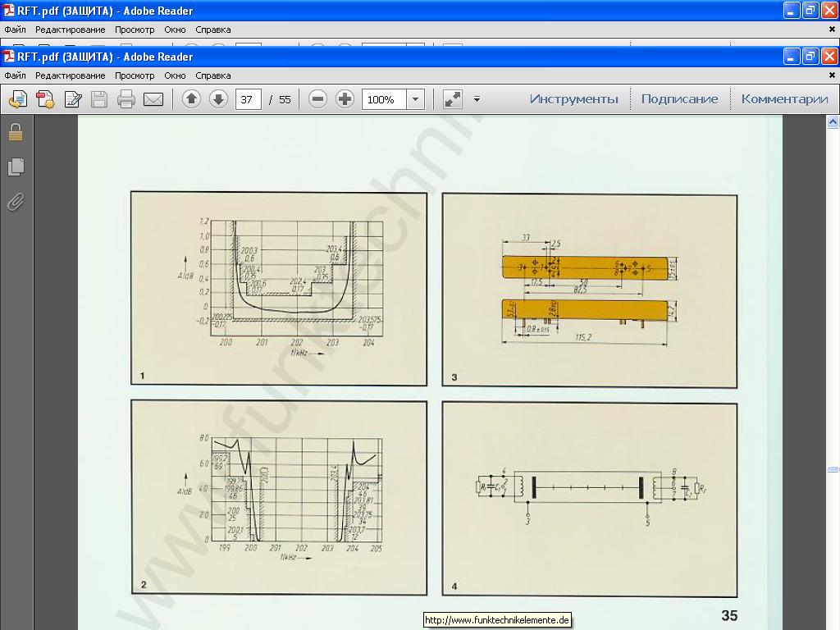Image resolution: width=840 pixels, height=630 pixels.
Task: Toggle the fit-to-window view mode button
Action: coord(452,99)
